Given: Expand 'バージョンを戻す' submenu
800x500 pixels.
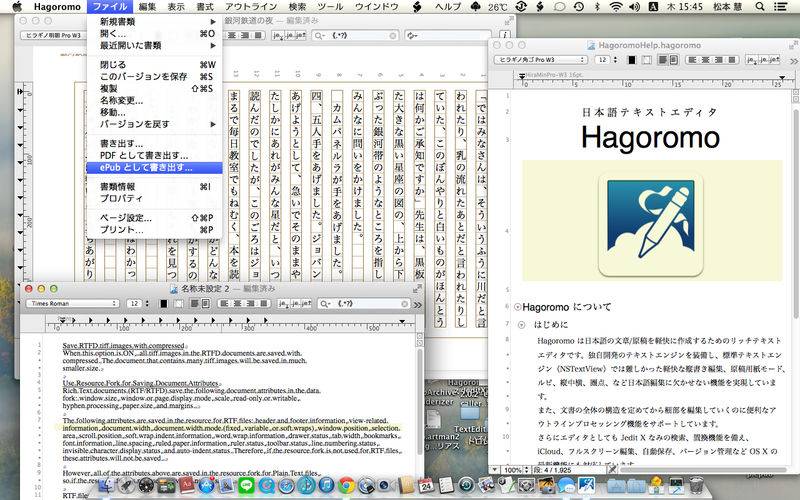Looking at the screenshot, I should point(154,124).
